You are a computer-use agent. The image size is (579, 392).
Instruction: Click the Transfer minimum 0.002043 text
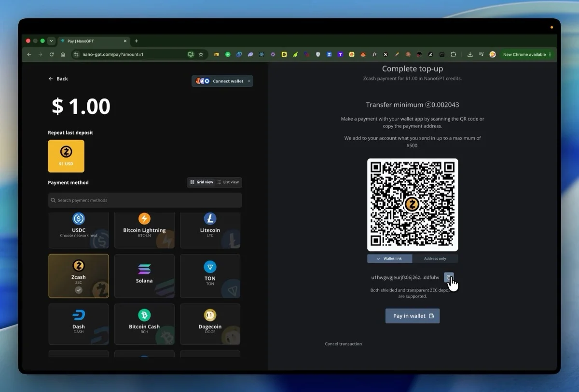tap(413, 105)
